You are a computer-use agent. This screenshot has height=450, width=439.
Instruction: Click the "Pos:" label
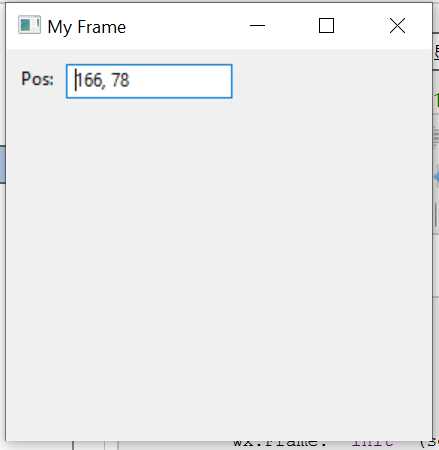tap(37, 79)
